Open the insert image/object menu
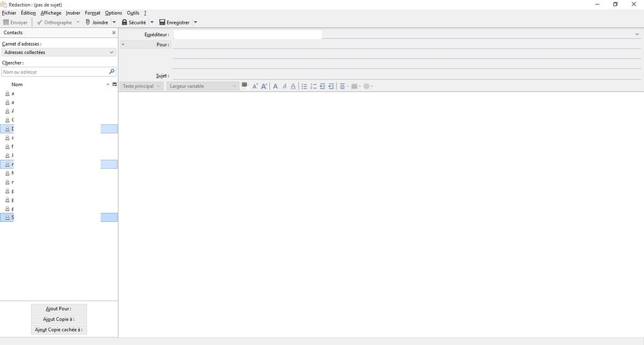The image size is (644, 345). point(356,86)
